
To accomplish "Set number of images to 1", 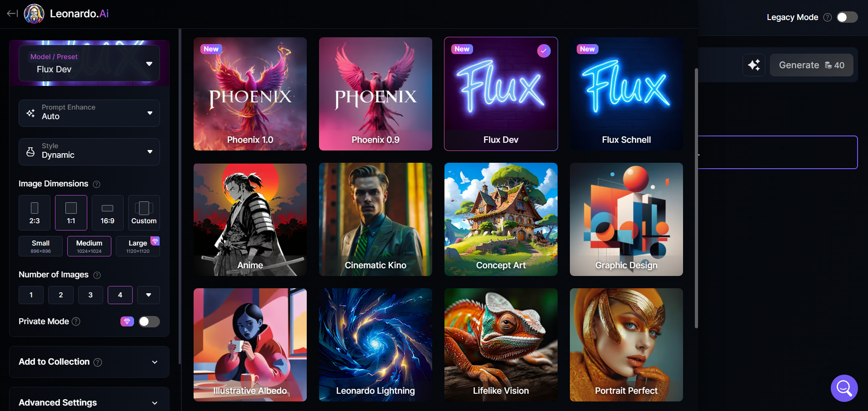I will [x=31, y=295].
